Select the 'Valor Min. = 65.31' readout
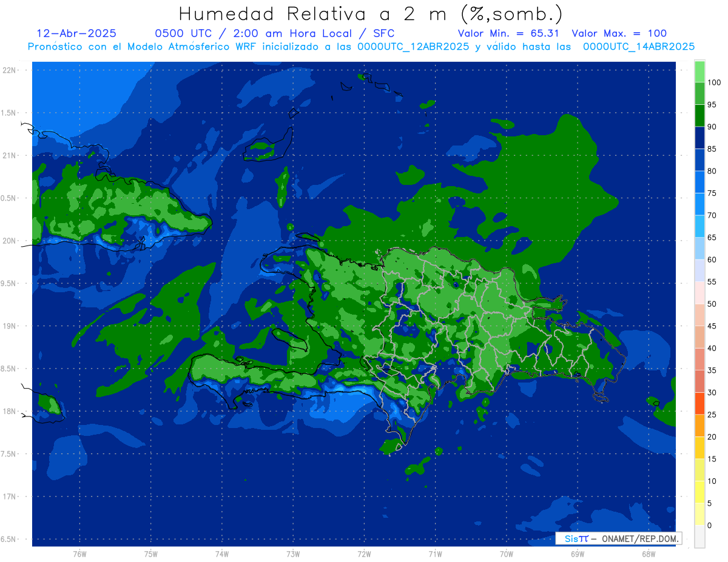Image resolution: width=728 pixels, height=562 pixels. pyautogui.click(x=508, y=34)
